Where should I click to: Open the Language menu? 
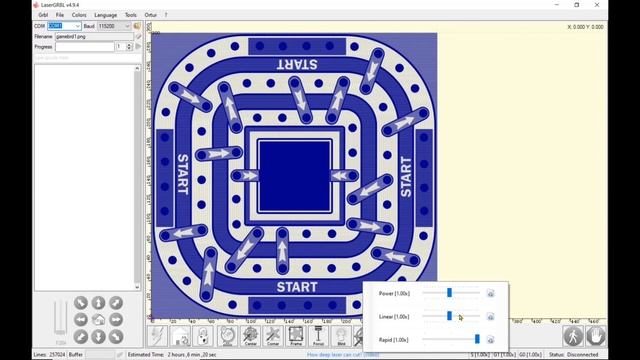[x=105, y=15]
